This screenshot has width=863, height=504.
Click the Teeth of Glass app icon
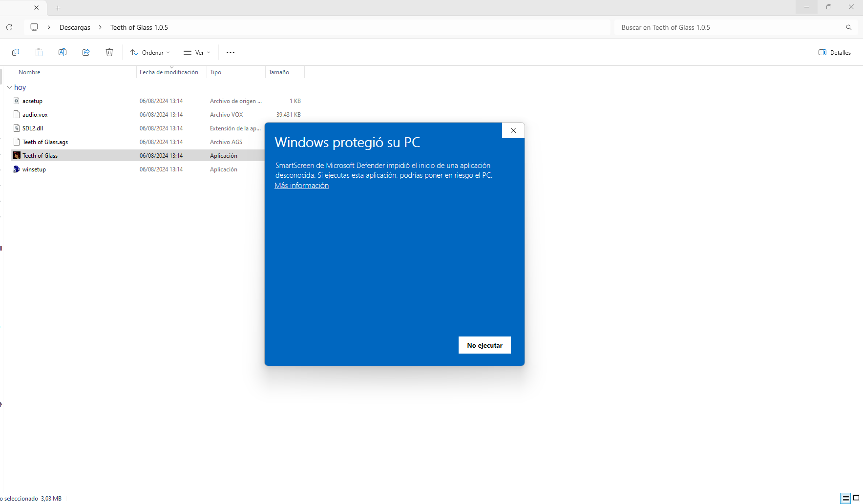(17, 155)
